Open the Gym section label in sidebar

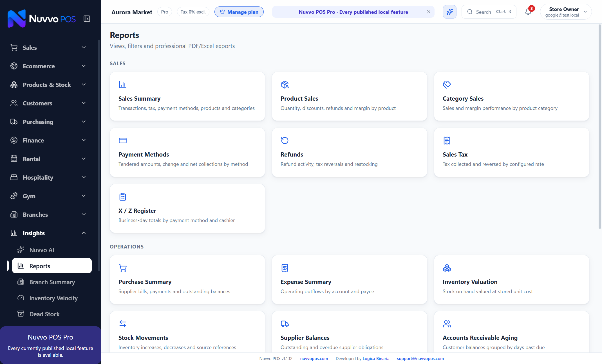pyautogui.click(x=29, y=196)
